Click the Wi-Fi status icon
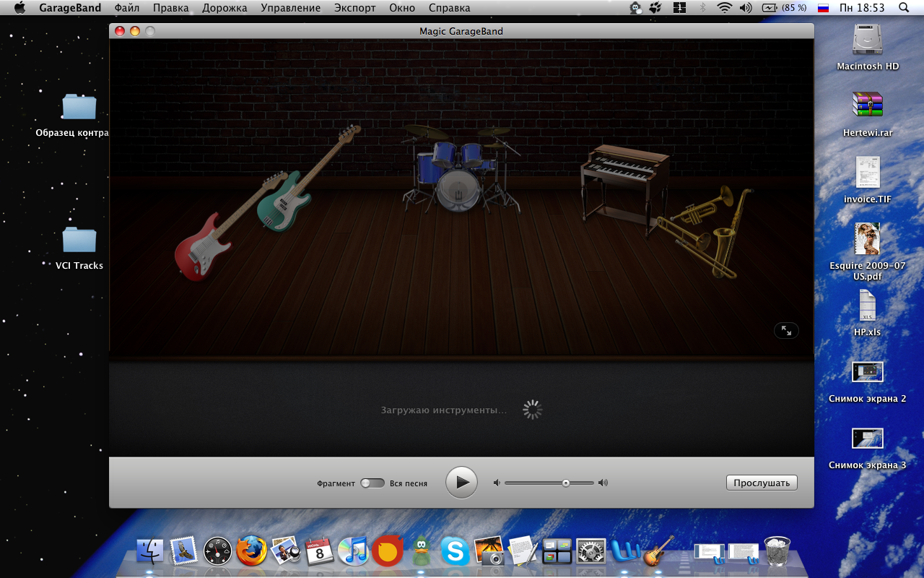Screen dimensions: 924x578 pyautogui.click(x=724, y=8)
